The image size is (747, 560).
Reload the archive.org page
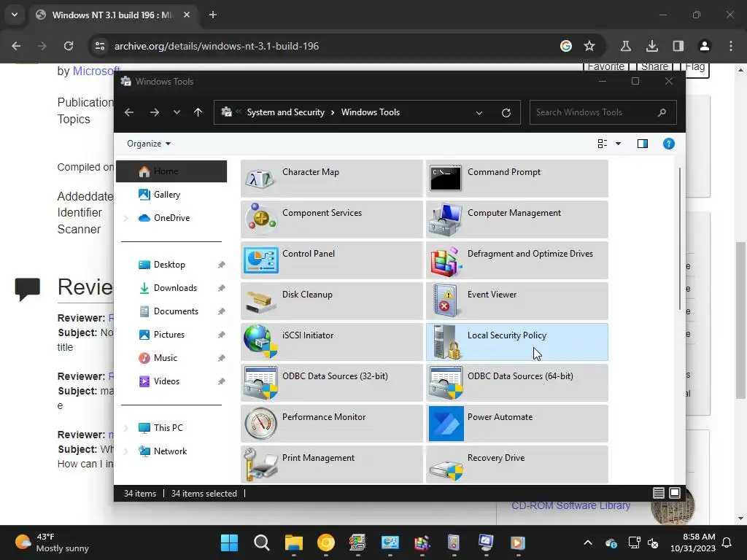[x=69, y=46]
